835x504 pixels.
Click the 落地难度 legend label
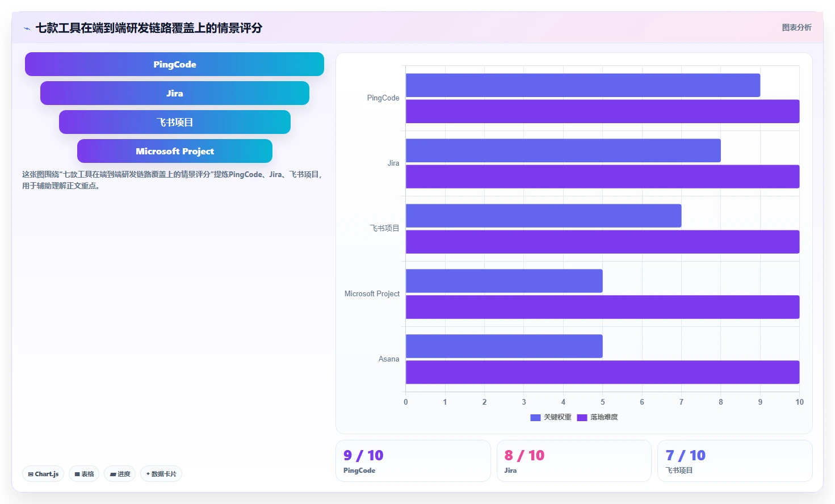coord(604,417)
